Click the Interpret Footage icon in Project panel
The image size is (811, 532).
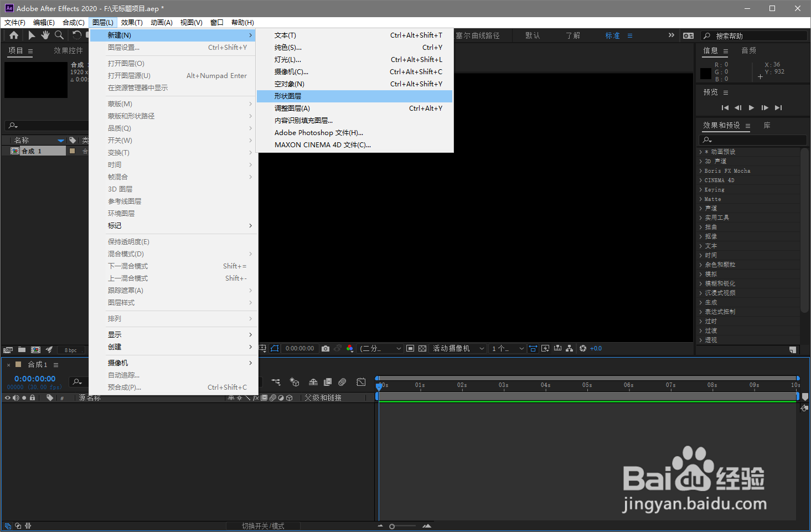pos(8,350)
